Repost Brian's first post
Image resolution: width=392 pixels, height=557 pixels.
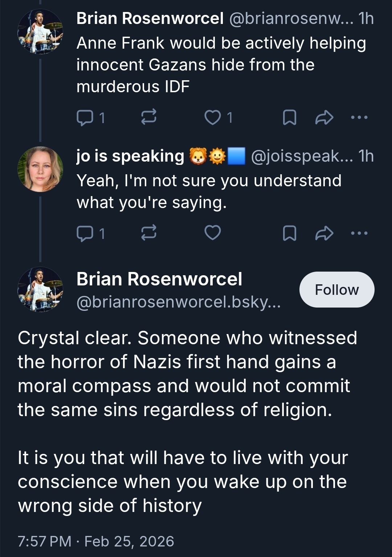coord(148,117)
